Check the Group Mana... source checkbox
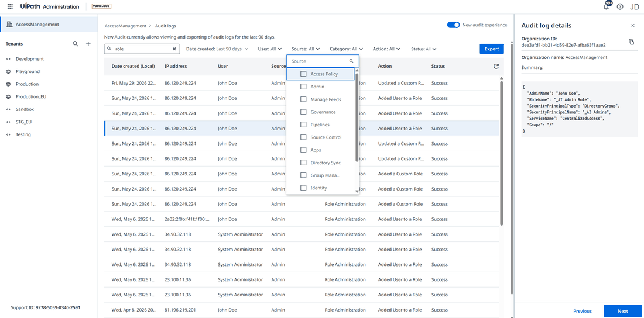644x318 pixels. (303, 175)
